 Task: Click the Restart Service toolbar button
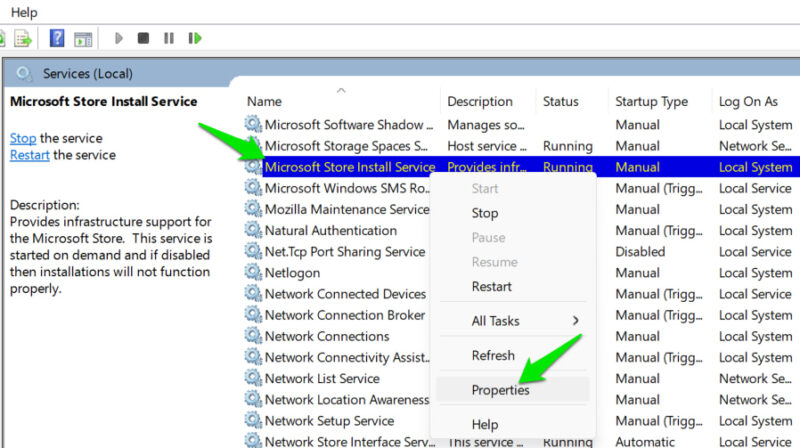click(195, 38)
